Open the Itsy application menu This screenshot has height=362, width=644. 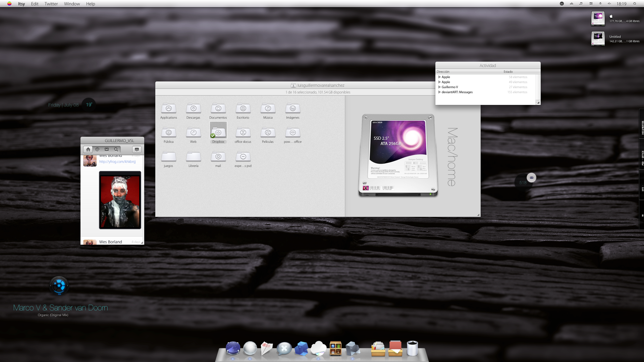click(x=21, y=4)
